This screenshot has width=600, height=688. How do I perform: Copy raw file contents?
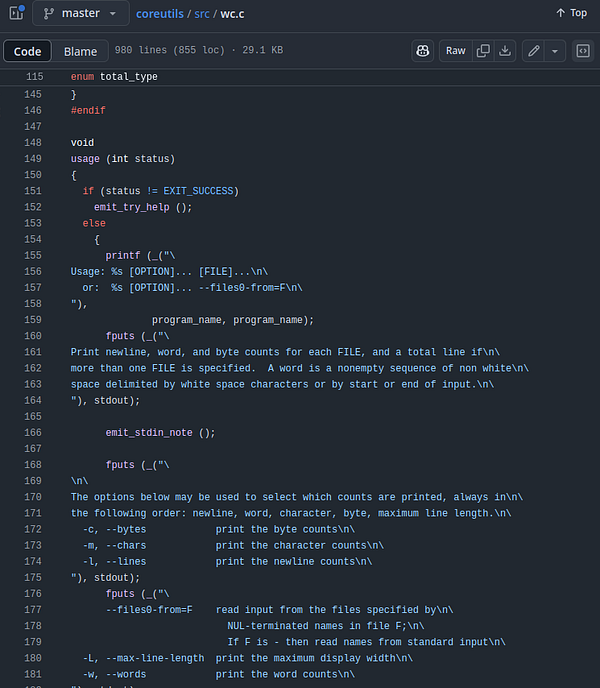click(483, 51)
